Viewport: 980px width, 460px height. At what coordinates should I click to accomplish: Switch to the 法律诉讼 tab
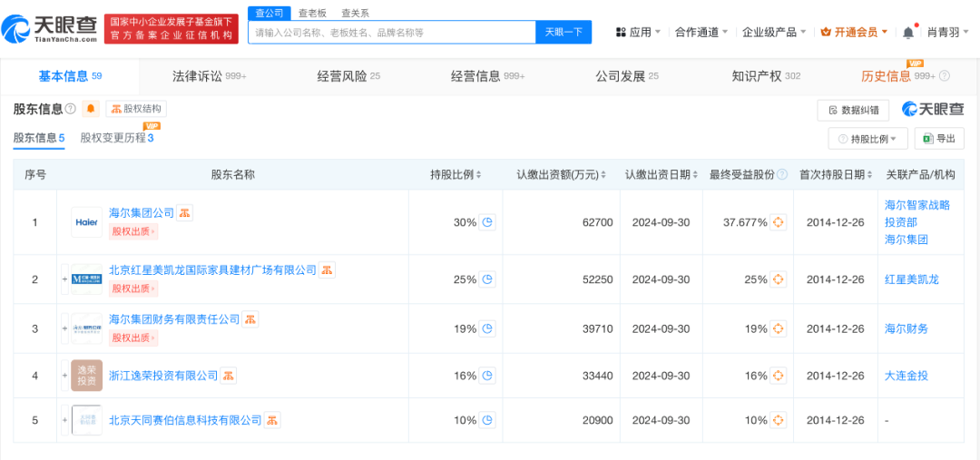point(210,76)
